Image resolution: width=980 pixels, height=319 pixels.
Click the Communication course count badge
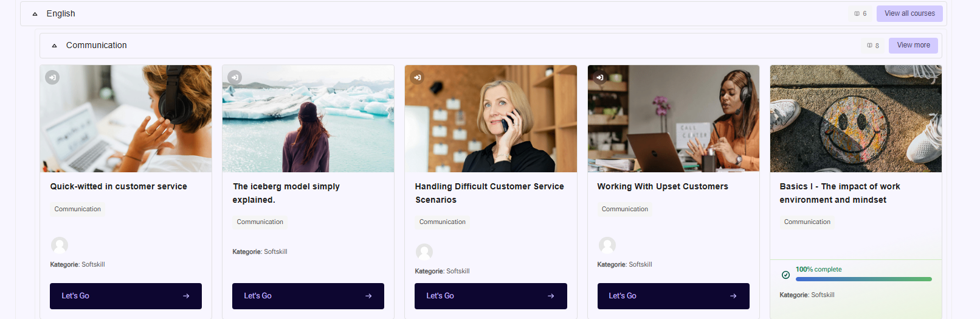(x=873, y=45)
